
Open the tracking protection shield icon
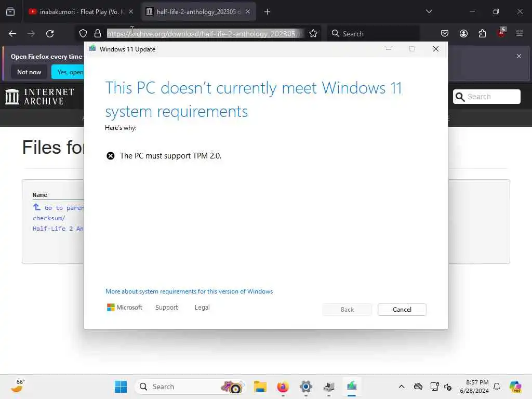coord(83,34)
